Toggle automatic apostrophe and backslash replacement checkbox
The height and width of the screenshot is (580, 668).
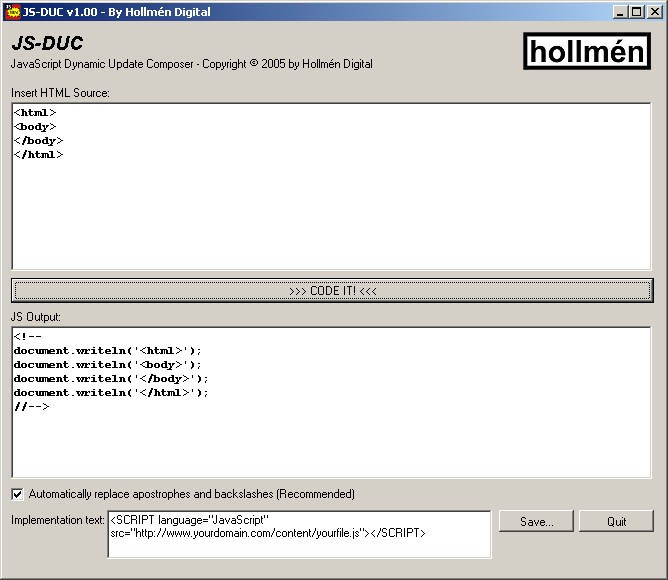tap(17, 494)
